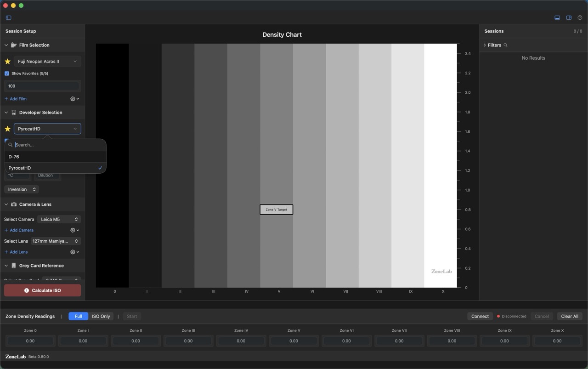
Task: Click the white Zone X chart bar
Action: [x=441, y=165]
